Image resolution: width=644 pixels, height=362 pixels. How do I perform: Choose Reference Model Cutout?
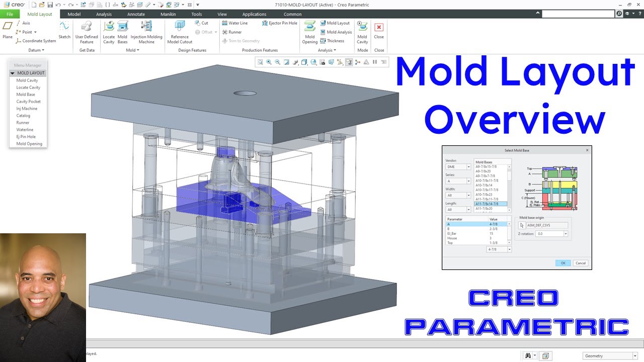pos(180,32)
